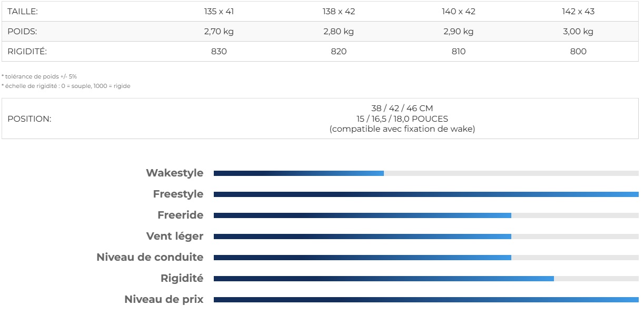The height and width of the screenshot is (315, 644).
Task: Click the 140 x 42 size cell
Action: [459, 11]
